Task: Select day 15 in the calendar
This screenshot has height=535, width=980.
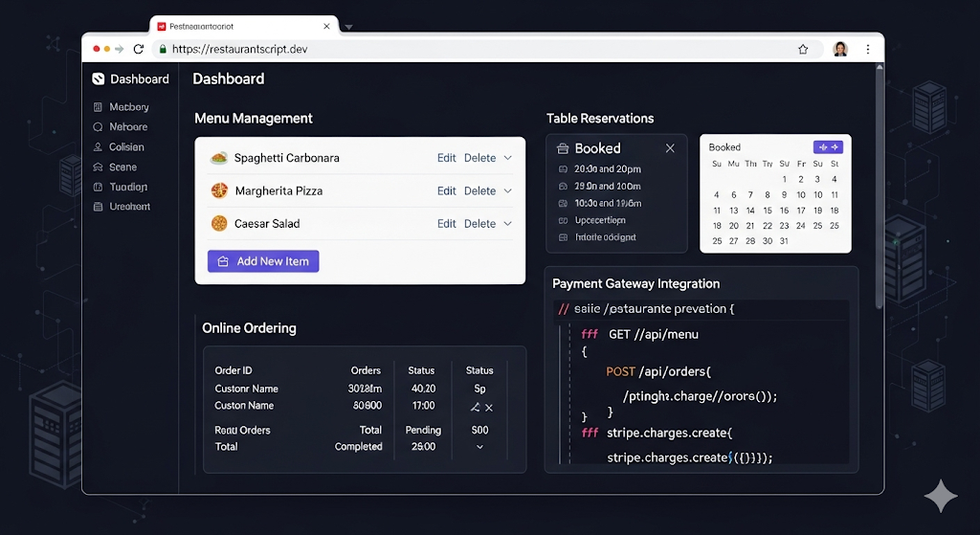Action: (767, 211)
